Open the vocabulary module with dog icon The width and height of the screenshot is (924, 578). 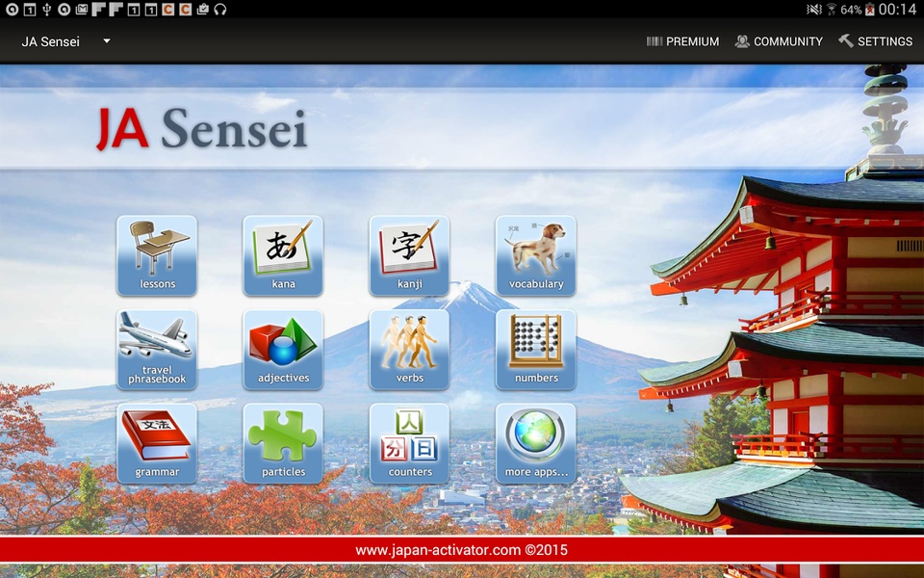(536, 255)
